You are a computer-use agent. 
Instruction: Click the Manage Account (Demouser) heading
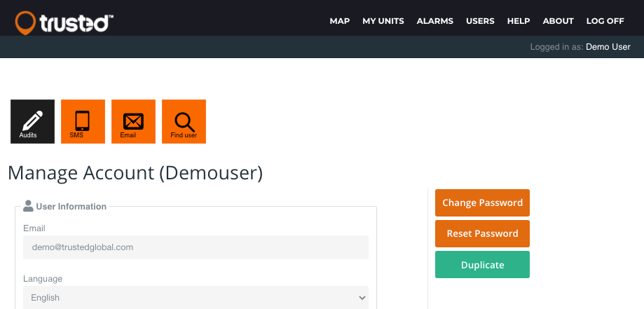(x=135, y=172)
